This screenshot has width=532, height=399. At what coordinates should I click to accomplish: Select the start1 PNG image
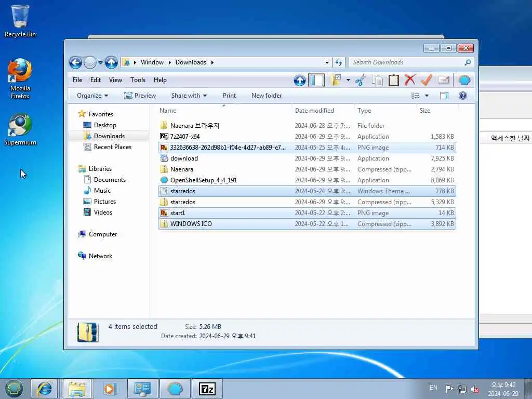click(307, 213)
